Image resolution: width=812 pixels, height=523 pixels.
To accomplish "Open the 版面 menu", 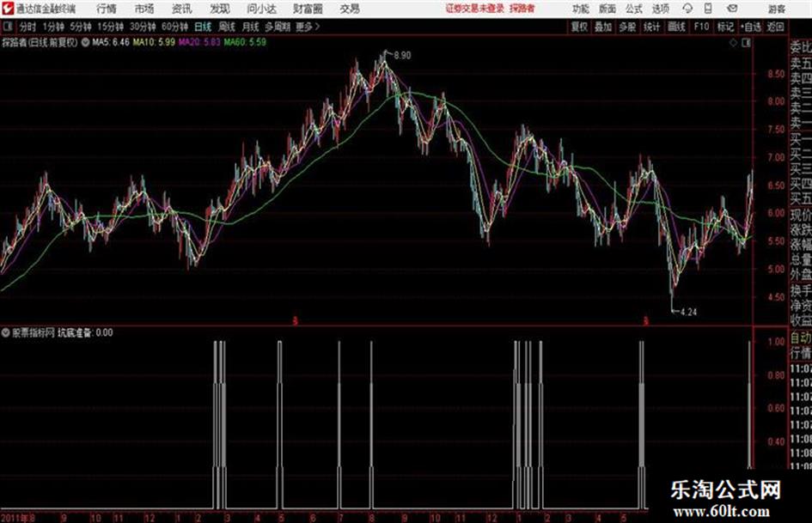I will coord(607,9).
